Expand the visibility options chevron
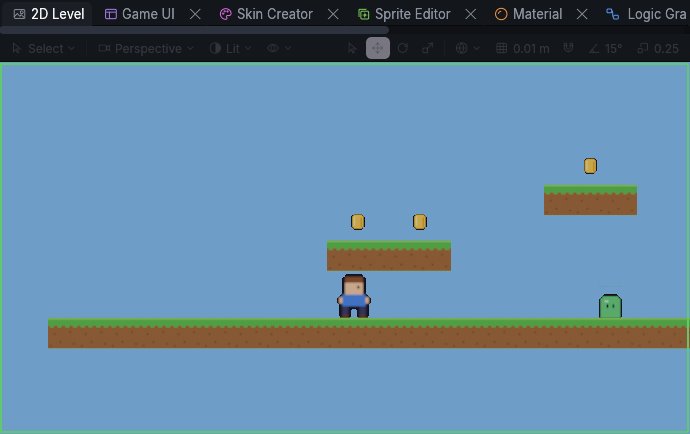Viewport: 690px width, 434px height. 288,48
